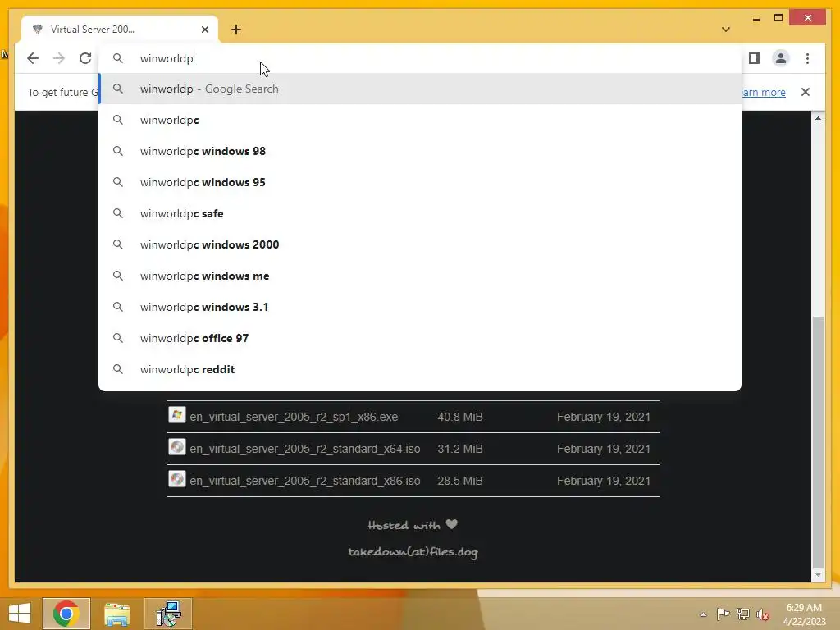This screenshot has height=630, width=840.
Task: Click the page scrollbar up arrow
Action: (818, 118)
